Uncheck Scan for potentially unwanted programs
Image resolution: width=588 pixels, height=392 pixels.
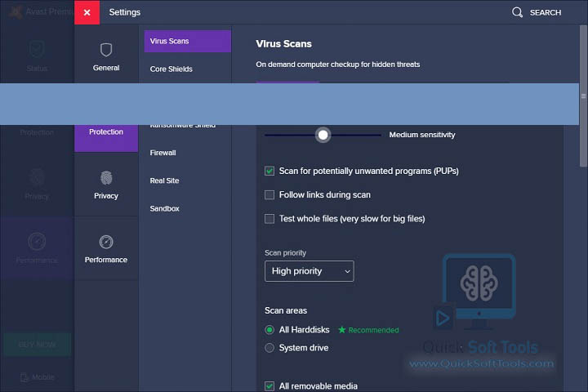[269, 171]
